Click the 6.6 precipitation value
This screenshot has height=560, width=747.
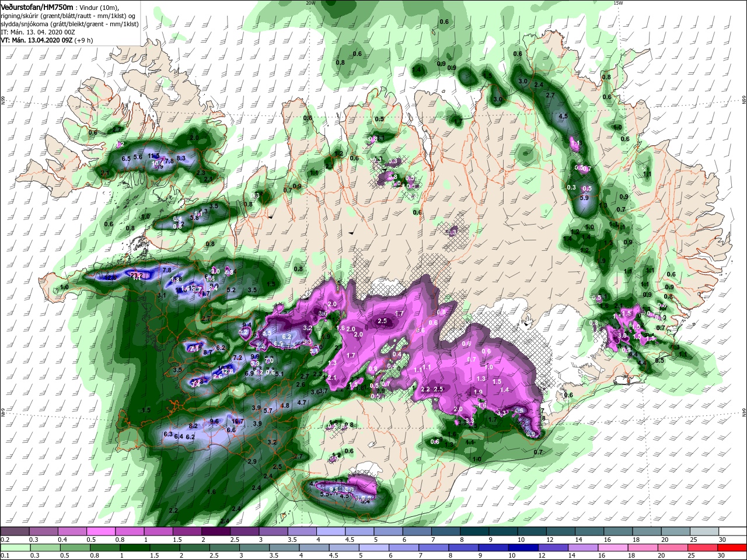click(x=231, y=430)
